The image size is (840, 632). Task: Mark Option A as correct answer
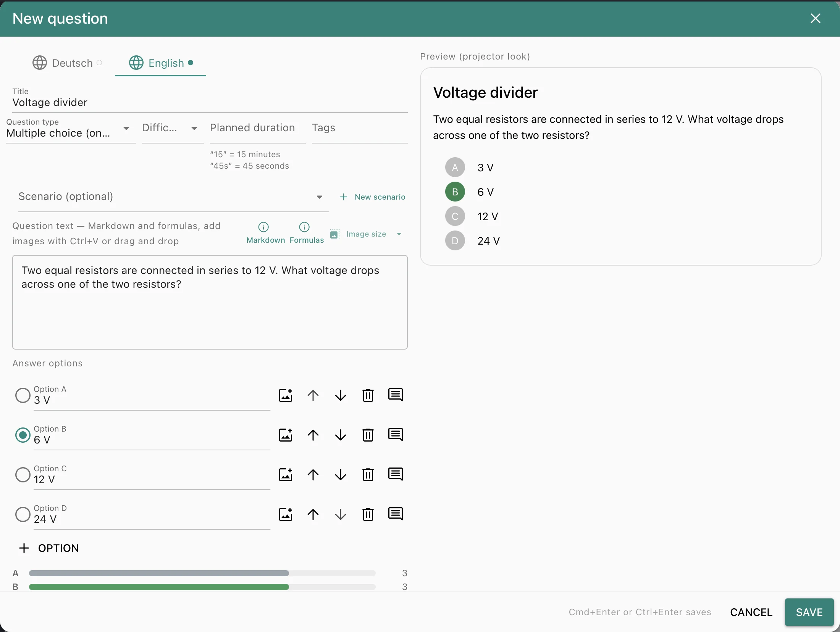click(23, 395)
